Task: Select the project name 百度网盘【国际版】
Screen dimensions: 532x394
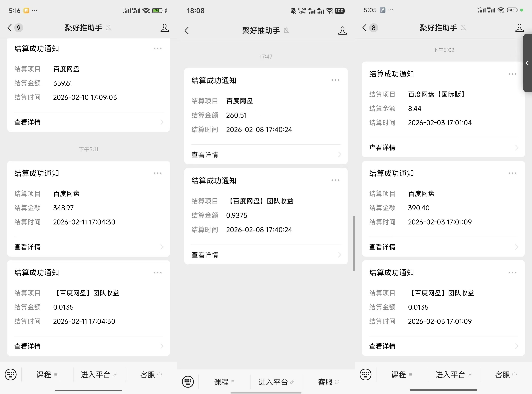Action: tap(437, 94)
